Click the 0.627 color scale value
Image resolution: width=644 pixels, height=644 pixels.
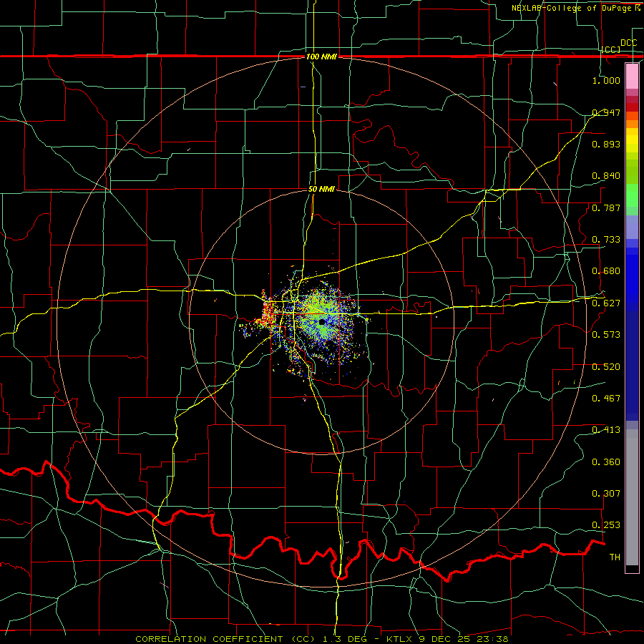point(606,303)
